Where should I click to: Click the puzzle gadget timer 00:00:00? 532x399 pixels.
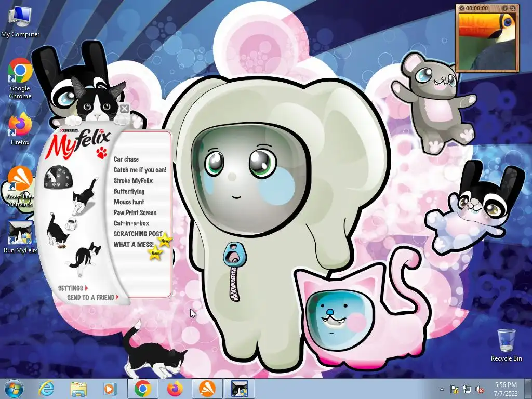click(x=477, y=8)
